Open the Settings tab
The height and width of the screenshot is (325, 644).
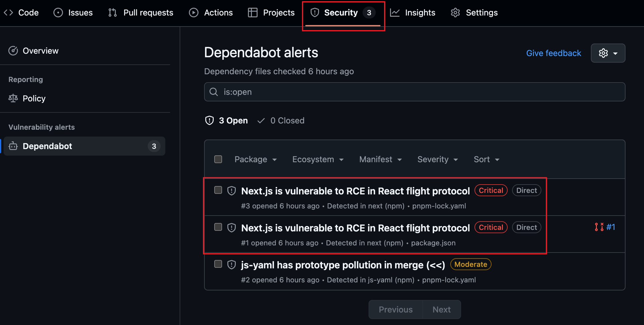474,13
